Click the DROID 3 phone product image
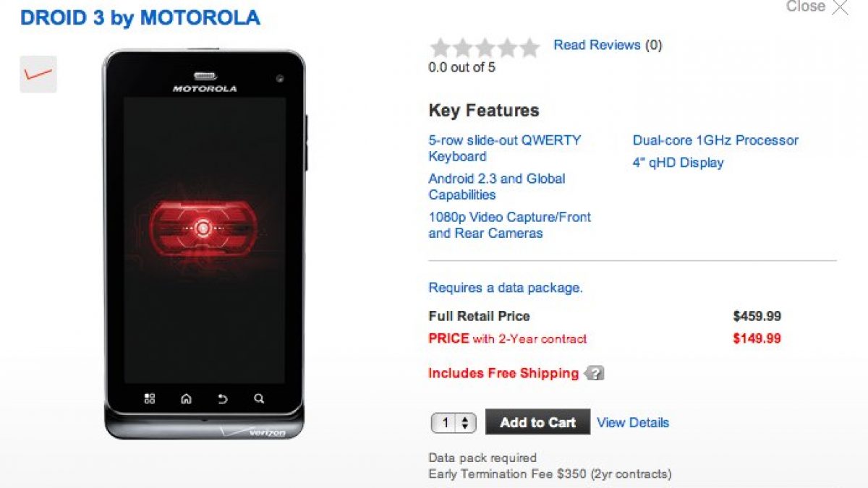The width and height of the screenshot is (868, 488). point(205,244)
